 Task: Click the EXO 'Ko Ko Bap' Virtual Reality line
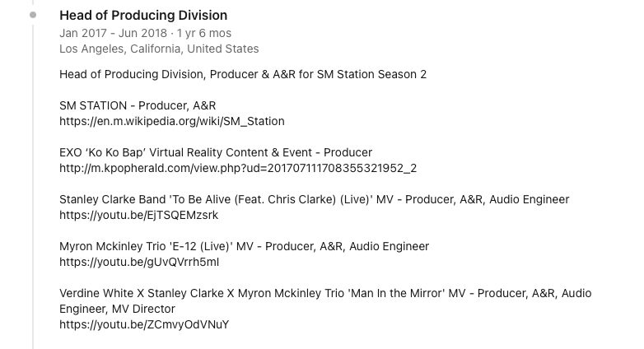coord(216,152)
